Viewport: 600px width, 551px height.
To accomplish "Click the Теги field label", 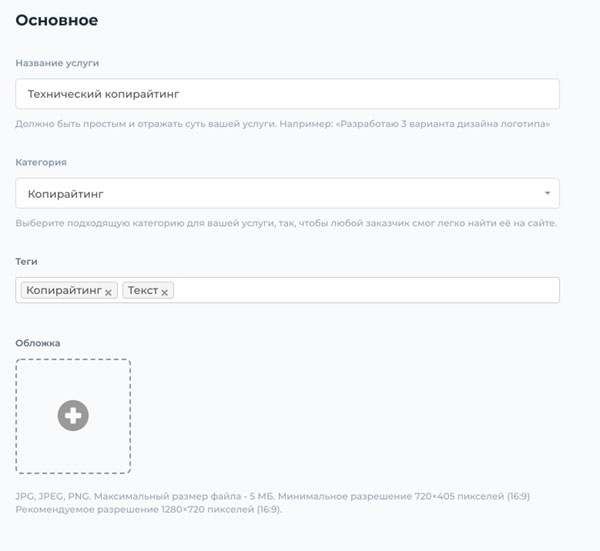I will (26, 261).
